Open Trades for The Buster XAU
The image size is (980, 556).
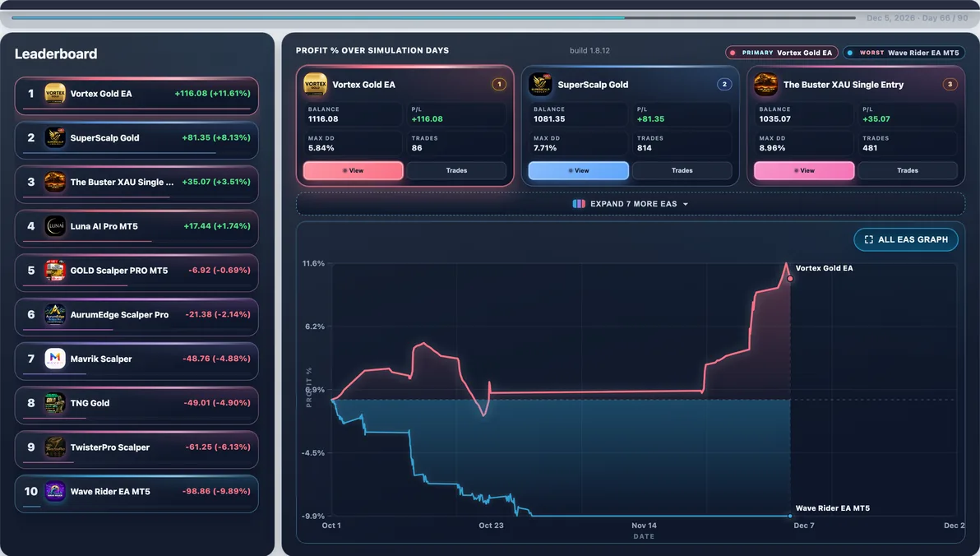pos(908,171)
